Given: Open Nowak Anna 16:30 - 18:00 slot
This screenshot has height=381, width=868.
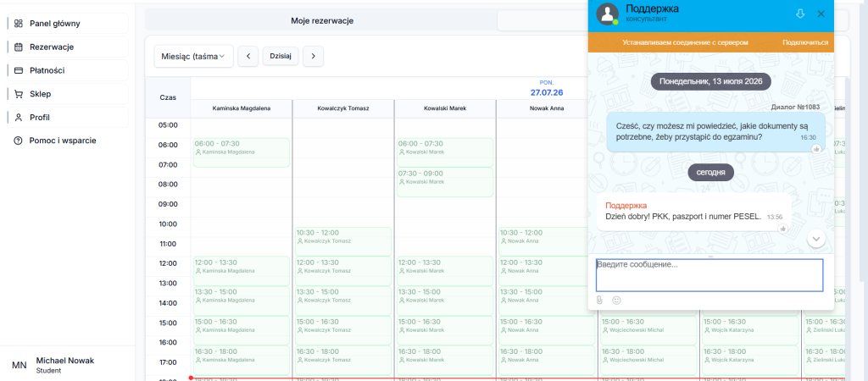Looking at the screenshot, I should pyautogui.click(x=547, y=360).
